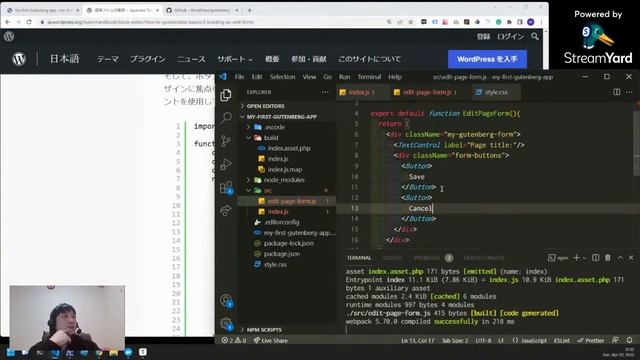This screenshot has width=640, height=360.
Task: Collapse the src folder
Action: [x=268, y=190]
